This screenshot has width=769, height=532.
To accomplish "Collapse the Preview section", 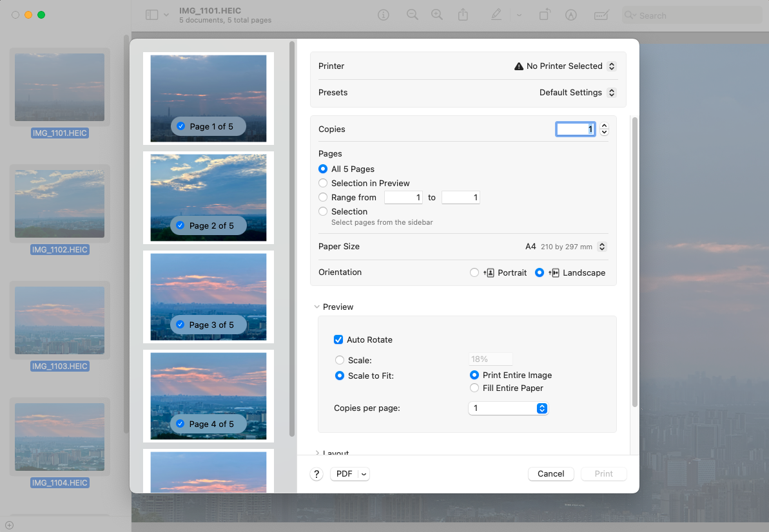I will coord(317,307).
